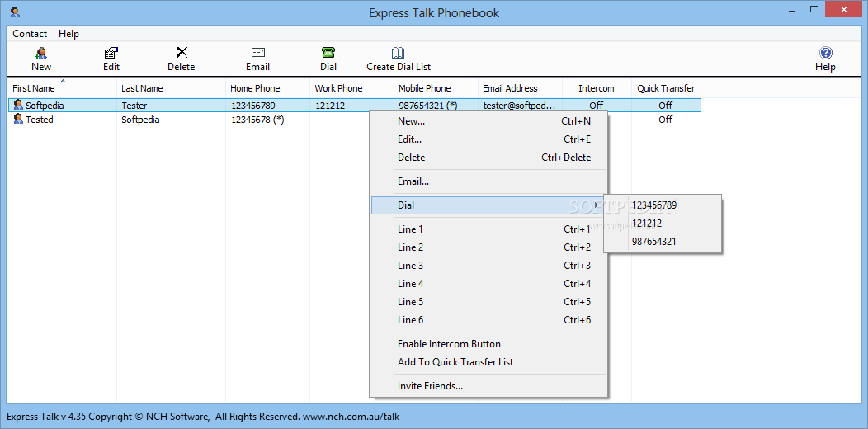Choose New... from the context menu
The width and height of the screenshot is (868, 429).
click(x=488, y=121)
